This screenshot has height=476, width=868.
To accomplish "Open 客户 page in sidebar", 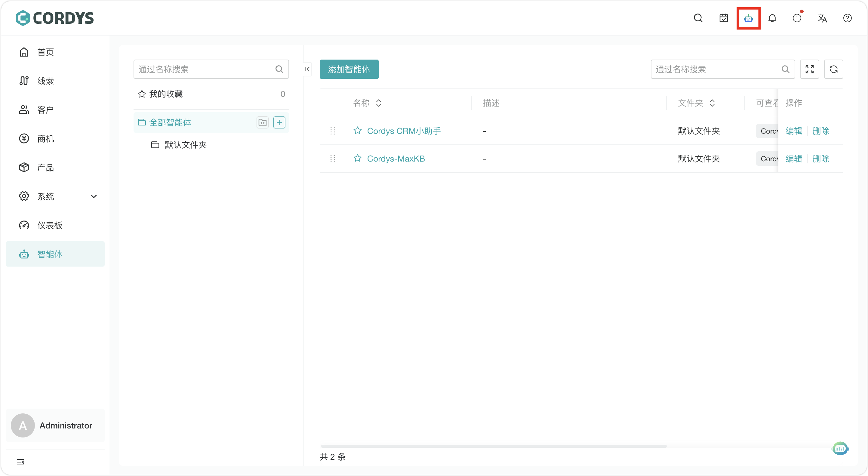I will point(45,110).
